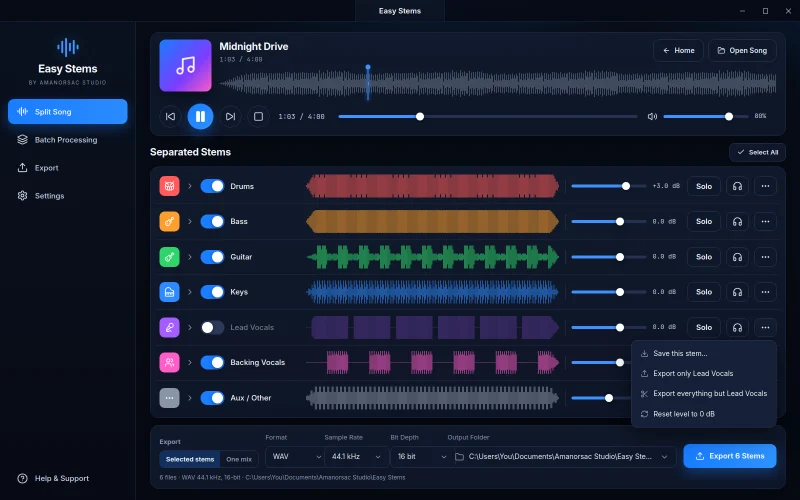
Task: Click the orange Bass stem icon
Action: tap(169, 221)
